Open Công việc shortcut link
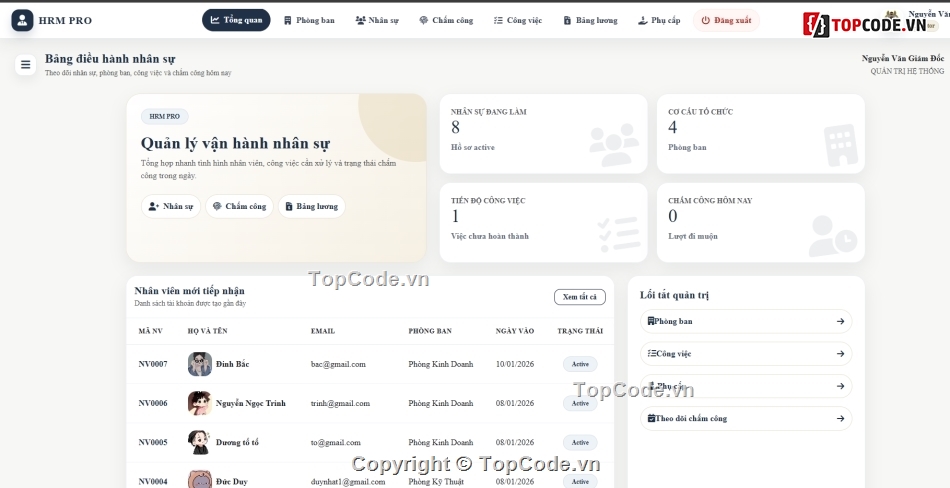Viewport: 950px width, 488px height. [746, 353]
